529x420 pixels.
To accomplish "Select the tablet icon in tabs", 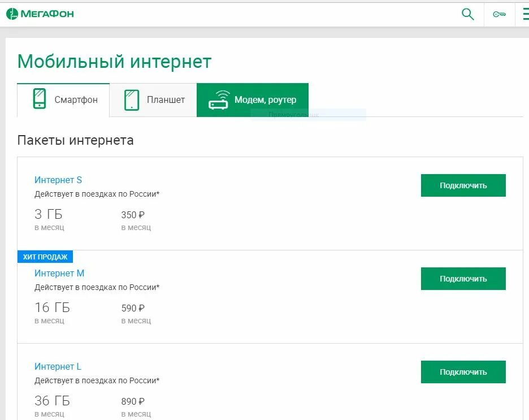I will click(x=132, y=100).
